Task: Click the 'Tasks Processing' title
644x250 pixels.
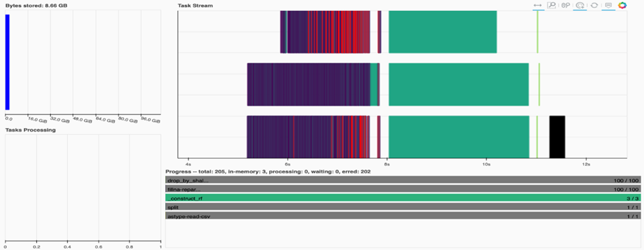Action: pos(30,130)
